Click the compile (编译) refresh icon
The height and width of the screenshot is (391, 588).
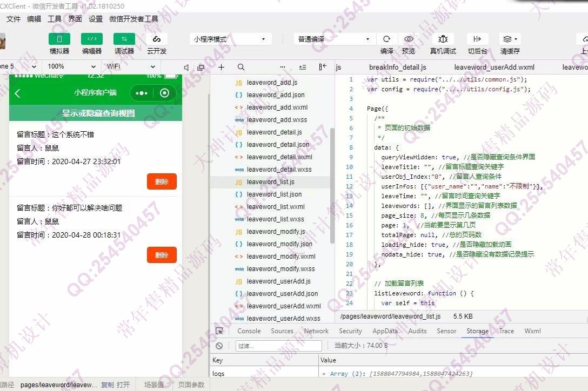tap(386, 39)
